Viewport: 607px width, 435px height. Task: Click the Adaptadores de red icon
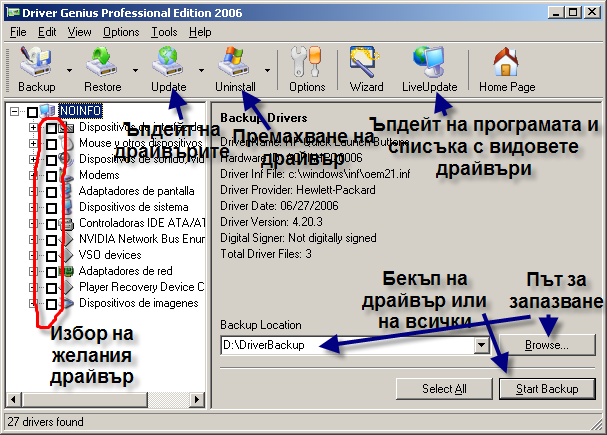pyautogui.click(x=66, y=271)
